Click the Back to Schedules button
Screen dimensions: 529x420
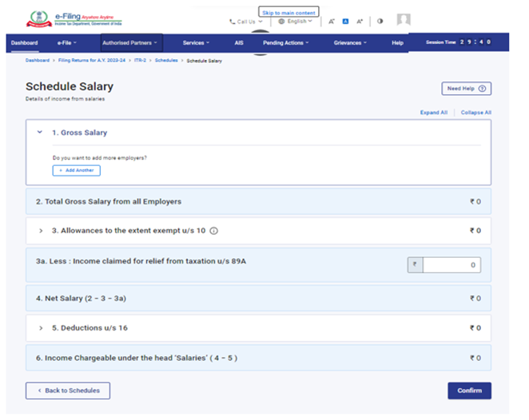click(68, 390)
